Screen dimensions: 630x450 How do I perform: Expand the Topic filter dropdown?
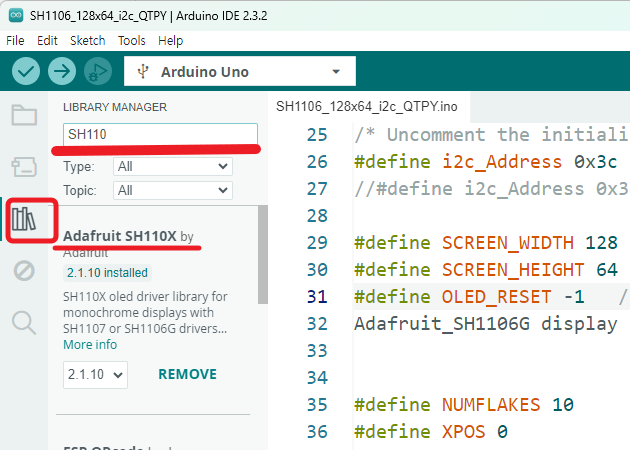pyautogui.click(x=173, y=190)
